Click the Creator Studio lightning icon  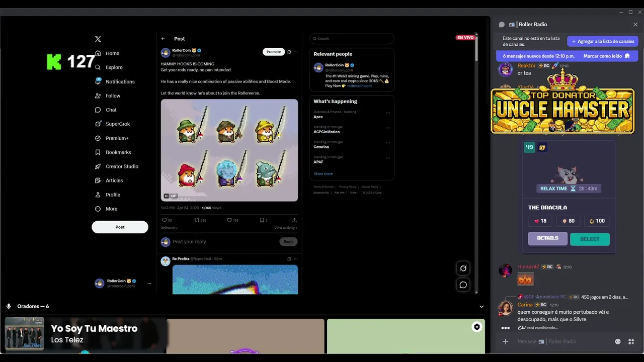98,166
